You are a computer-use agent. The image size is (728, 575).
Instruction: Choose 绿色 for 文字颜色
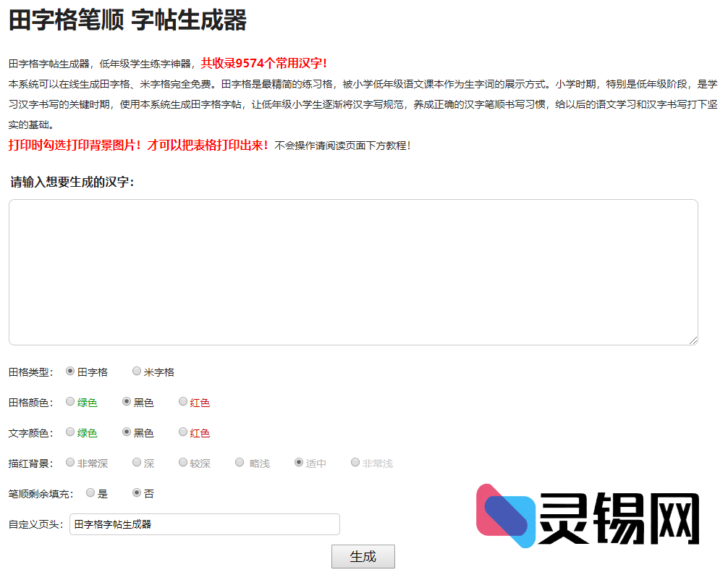(70, 432)
